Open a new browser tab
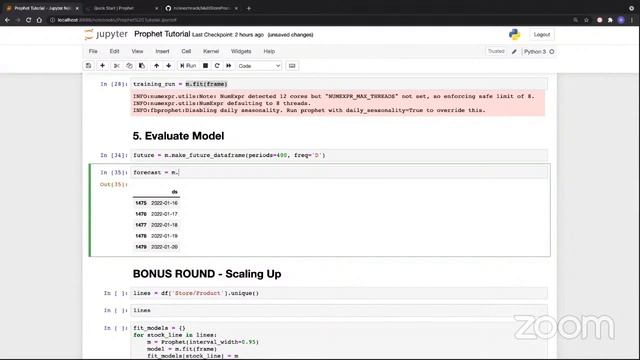This screenshot has width=640, height=360. [x=249, y=8]
